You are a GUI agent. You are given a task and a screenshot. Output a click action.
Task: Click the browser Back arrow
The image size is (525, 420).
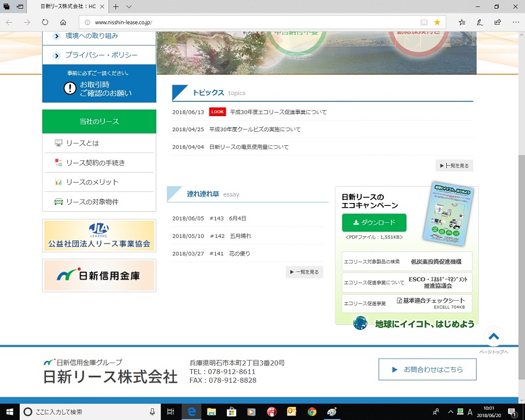click(x=9, y=22)
